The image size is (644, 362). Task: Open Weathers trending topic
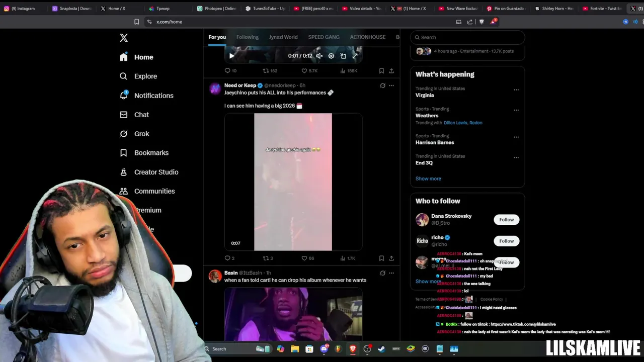click(x=427, y=116)
